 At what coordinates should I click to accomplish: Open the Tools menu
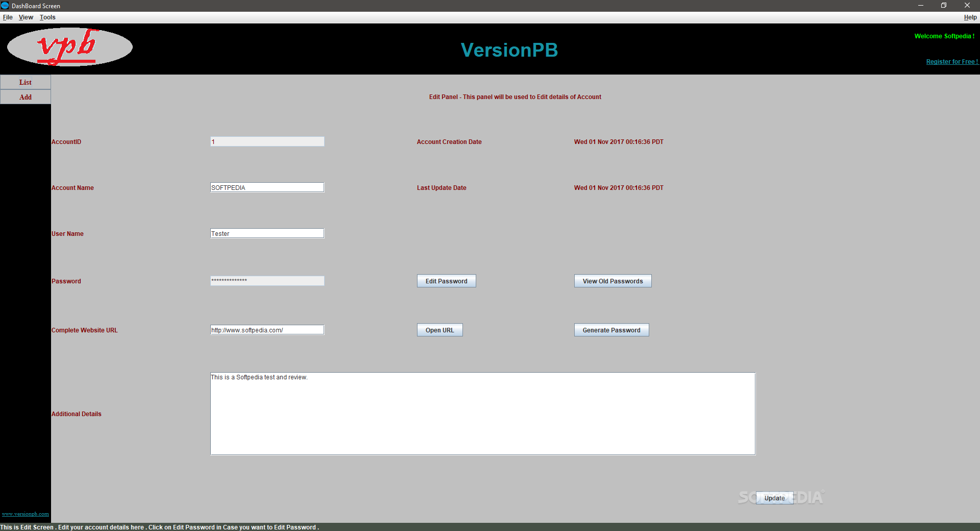pyautogui.click(x=47, y=17)
